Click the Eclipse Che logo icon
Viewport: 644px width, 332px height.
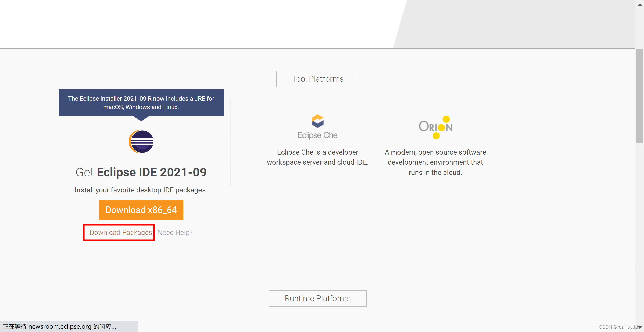click(317, 121)
